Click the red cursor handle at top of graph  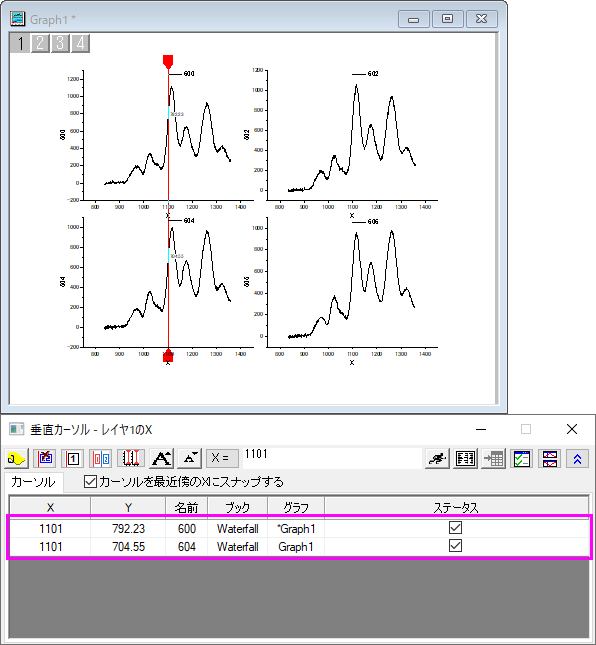[x=168, y=62]
